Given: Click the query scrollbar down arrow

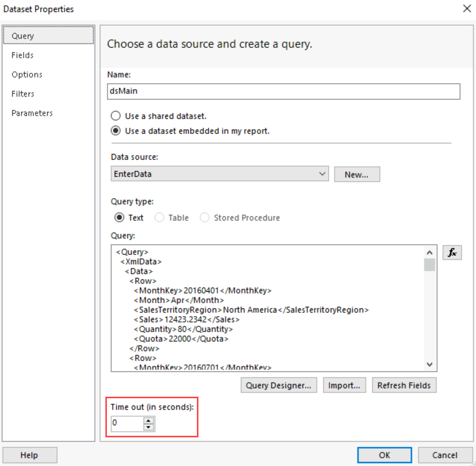Looking at the screenshot, I should [x=429, y=364].
